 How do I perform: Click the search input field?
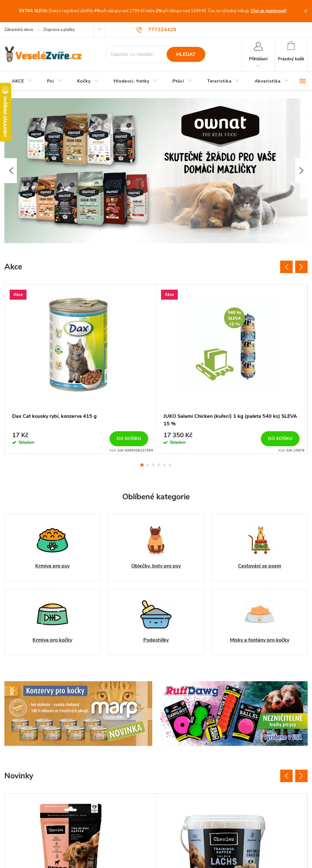(x=136, y=55)
